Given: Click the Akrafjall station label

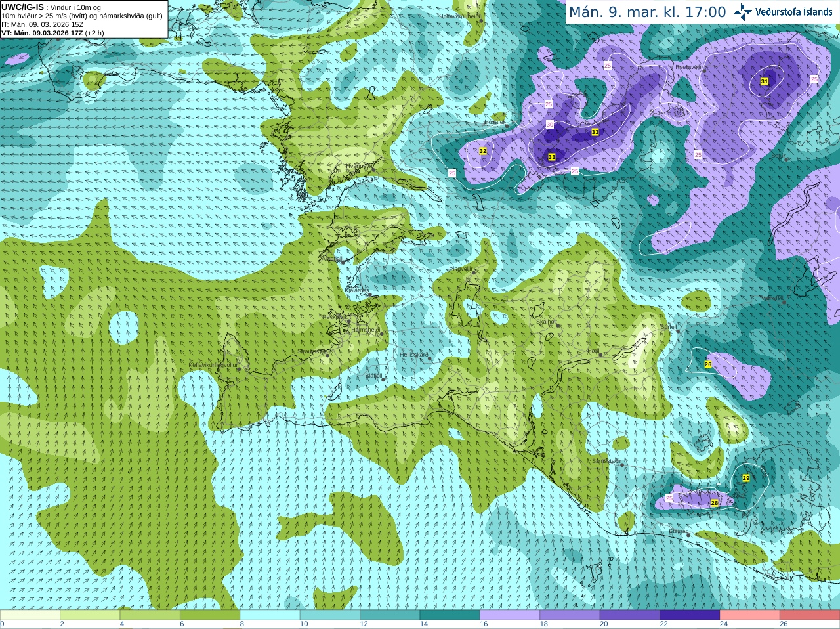Looking at the screenshot, I should tap(333, 259).
